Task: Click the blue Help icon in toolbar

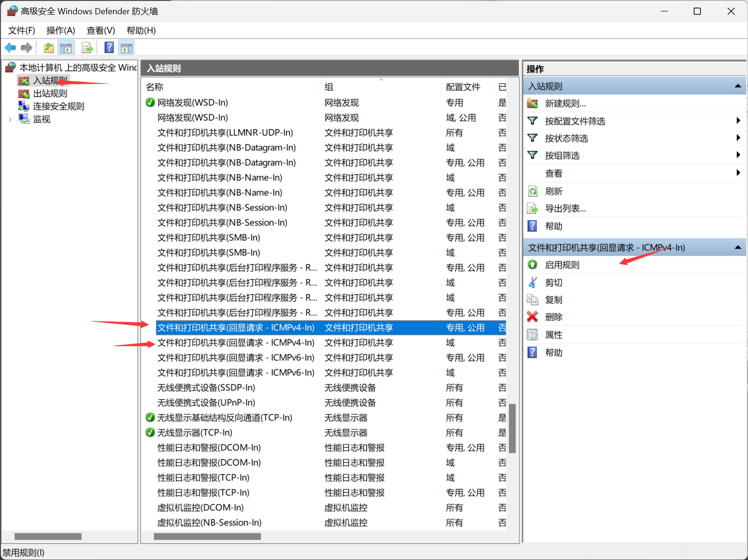Action: pos(109,48)
